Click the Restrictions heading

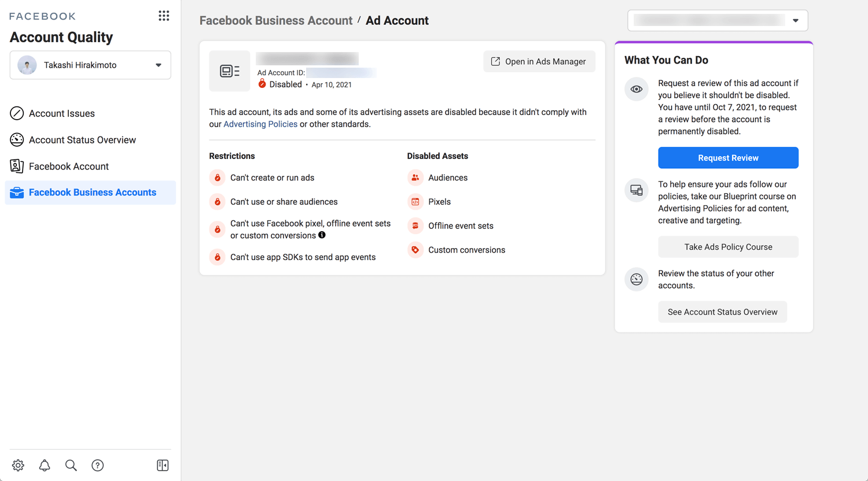tap(232, 156)
